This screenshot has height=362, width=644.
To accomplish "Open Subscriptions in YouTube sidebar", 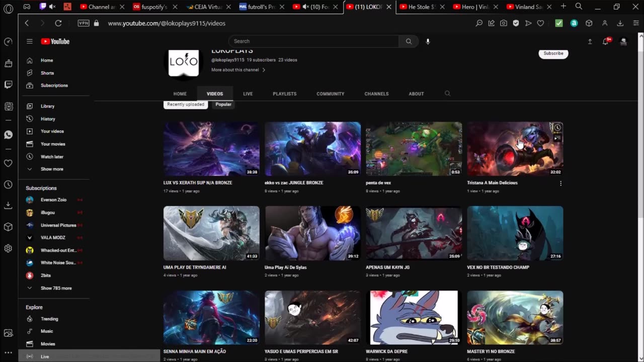I will point(54,85).
